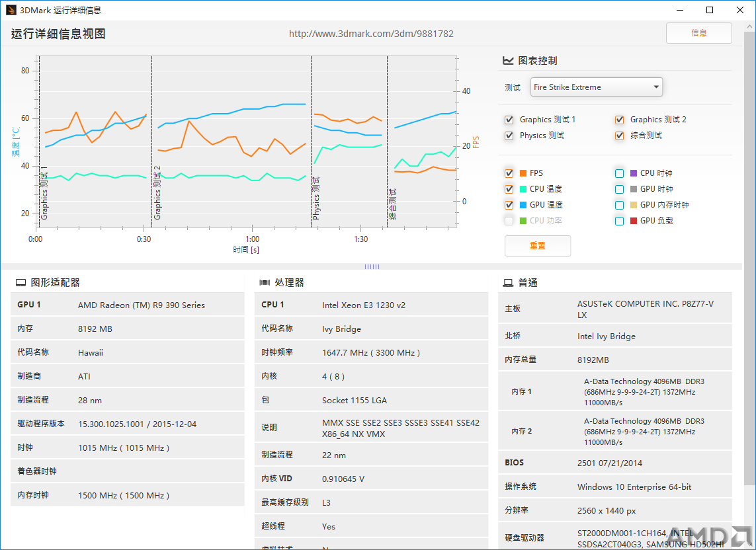Click the 内存 2 A-Data memory details

(x=644, y=432)
